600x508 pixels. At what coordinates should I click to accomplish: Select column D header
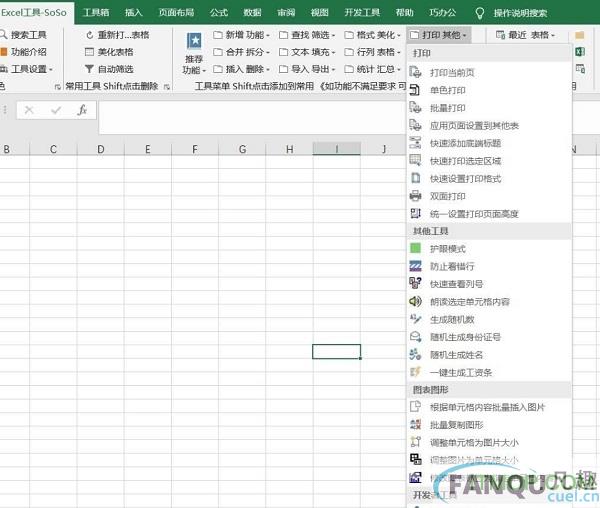point(101,149)
